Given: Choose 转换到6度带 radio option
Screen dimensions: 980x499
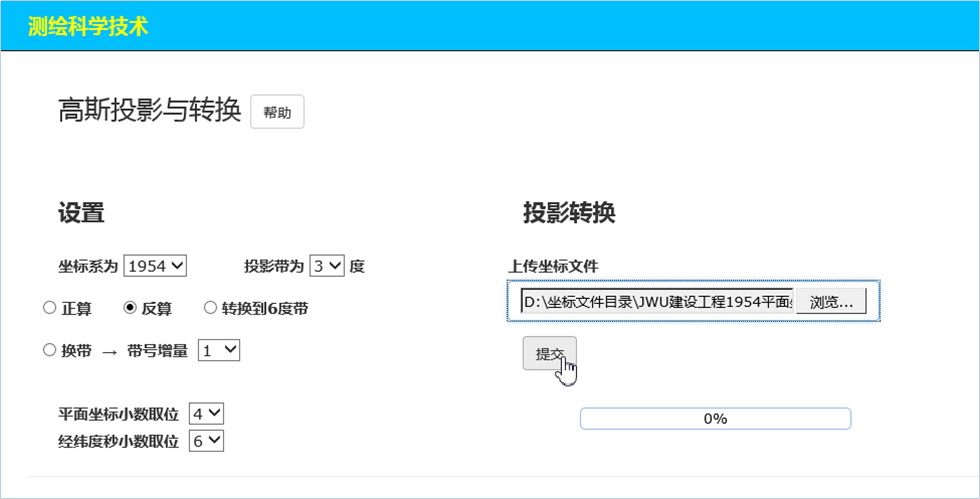Looking at the screenshot, I should pos(210,307).
